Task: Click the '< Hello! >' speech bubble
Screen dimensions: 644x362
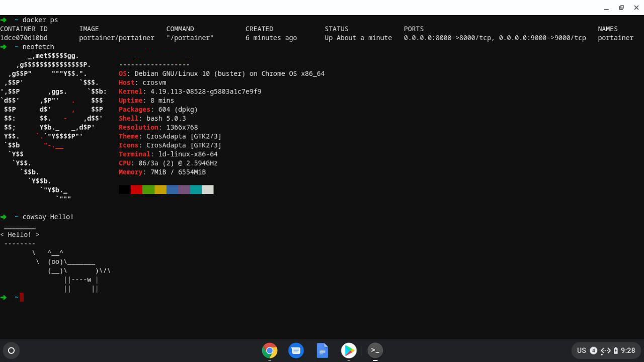Action: 20,235
